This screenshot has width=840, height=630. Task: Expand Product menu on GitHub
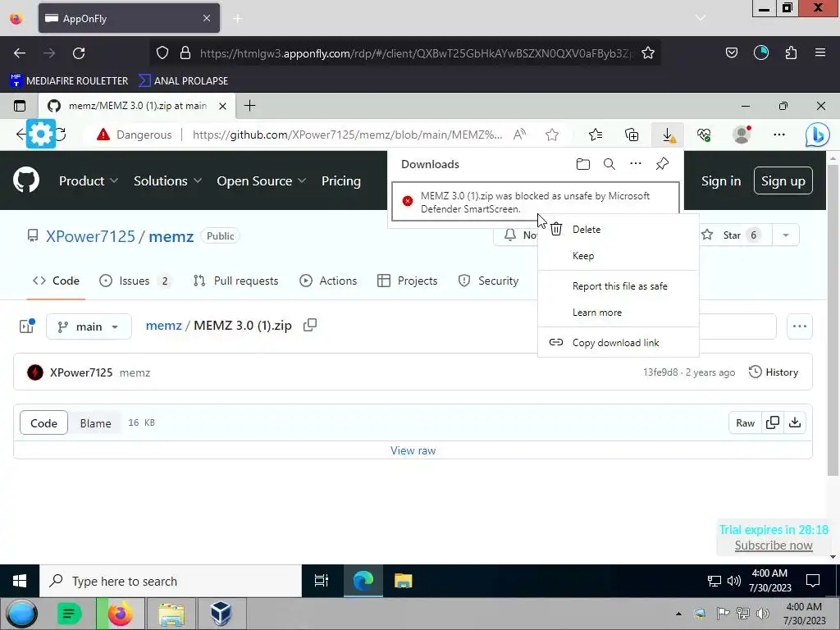pos(89,181)
